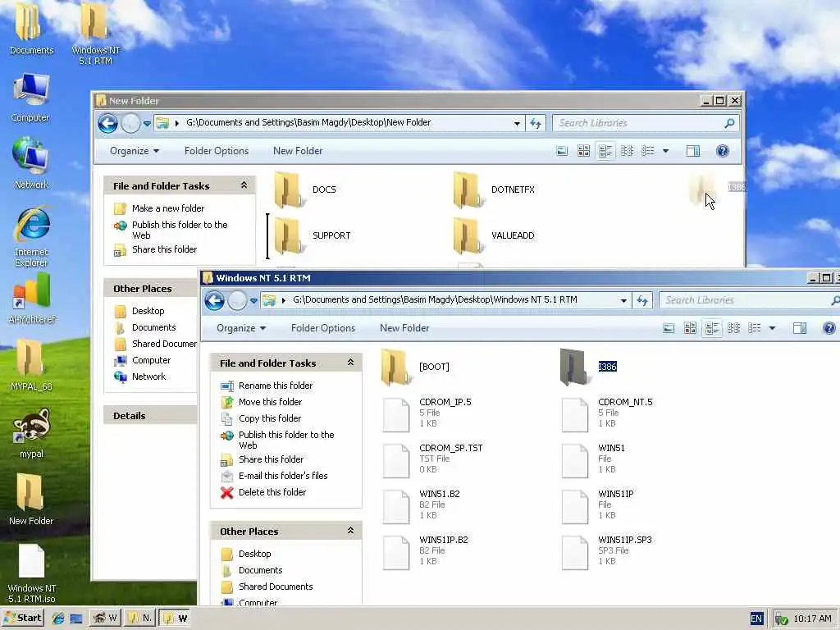Image resolution: width=840 pixels, height=630 pixels.
Task: Open view options dropdown in New Folder toolbar
Action: click(666, 151)
